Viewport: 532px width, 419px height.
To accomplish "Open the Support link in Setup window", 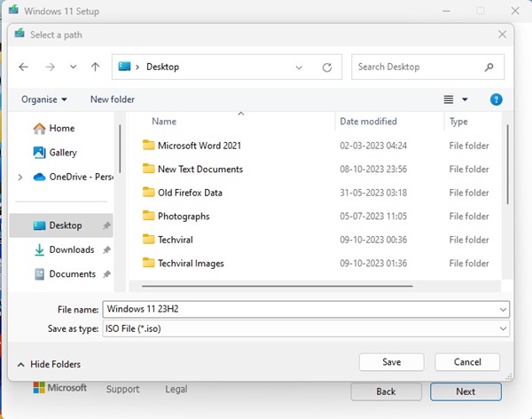I will point(123,389).
